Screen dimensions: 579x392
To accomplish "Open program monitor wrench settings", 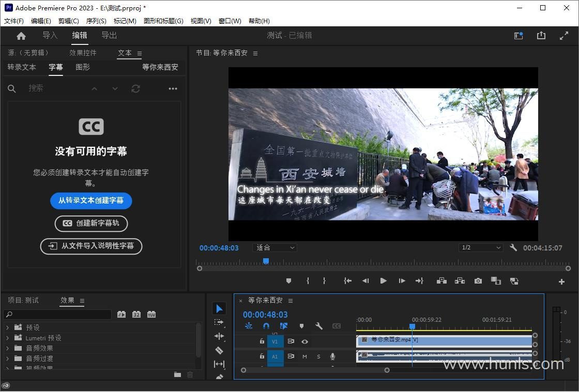I will (513, 248).
